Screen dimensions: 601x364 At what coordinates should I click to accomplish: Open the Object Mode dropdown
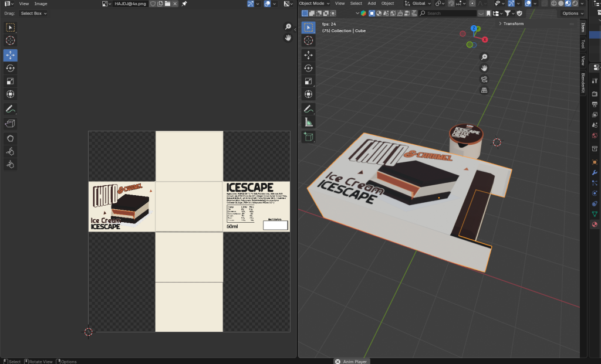point(315,4)
